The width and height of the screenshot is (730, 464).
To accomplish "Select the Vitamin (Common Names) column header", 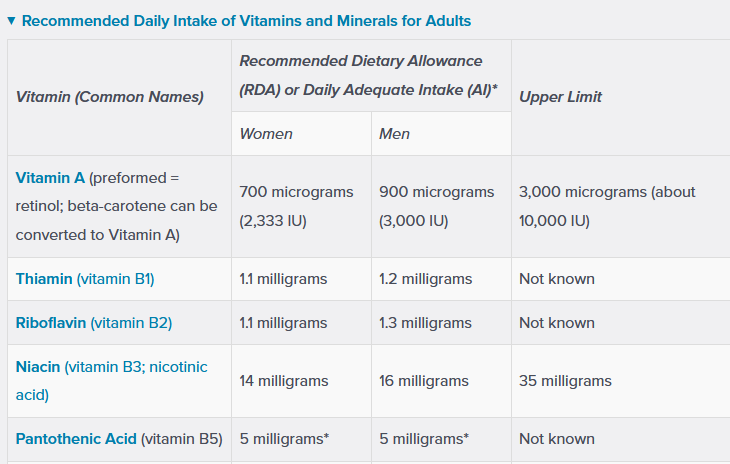I will click(x=120, y=97).
